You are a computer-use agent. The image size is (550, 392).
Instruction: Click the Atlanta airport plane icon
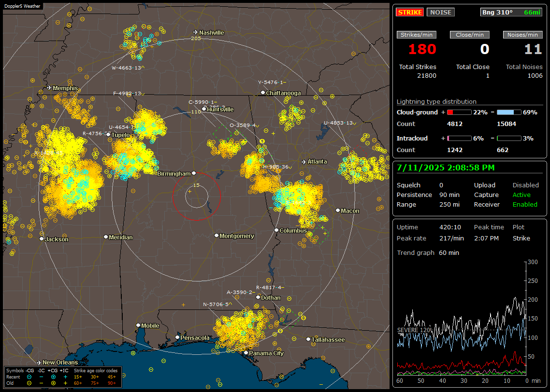pyautogui.click(x=304, y=162)
